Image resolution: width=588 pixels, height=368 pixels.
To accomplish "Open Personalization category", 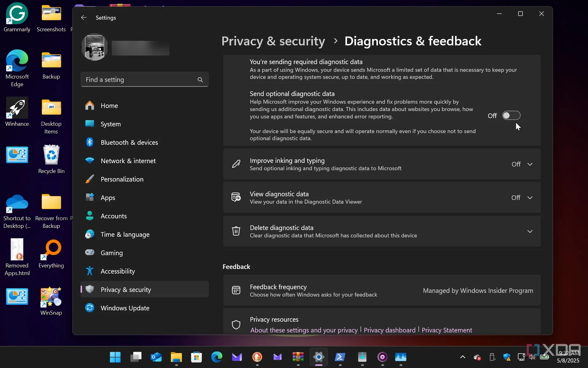I will [x=145, y=179].
